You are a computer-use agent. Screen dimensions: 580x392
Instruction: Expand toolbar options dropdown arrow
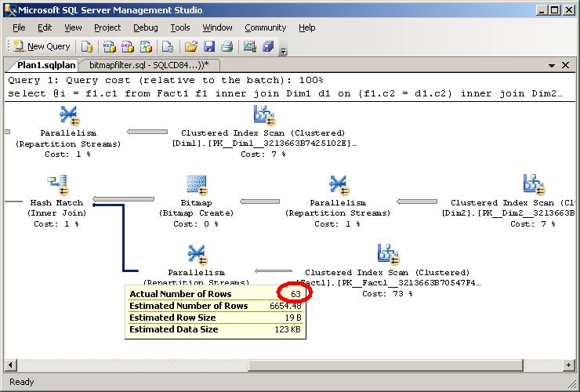(283, 52)
